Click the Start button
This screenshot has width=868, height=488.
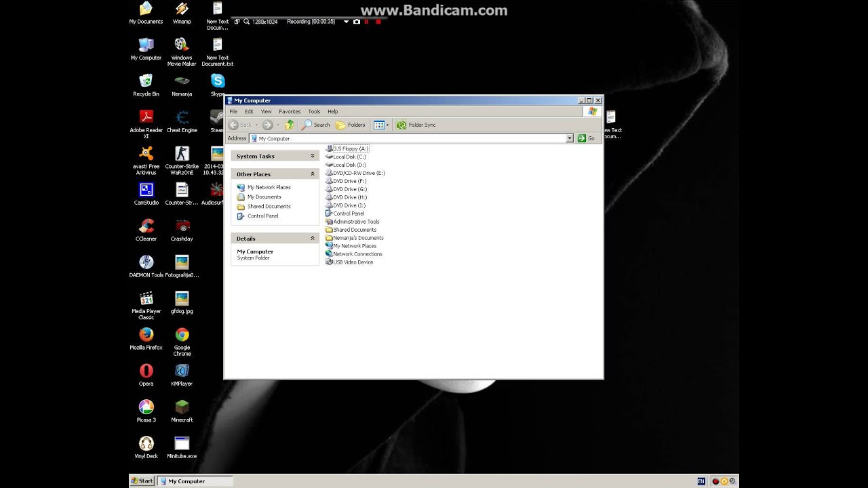point(142,481)
